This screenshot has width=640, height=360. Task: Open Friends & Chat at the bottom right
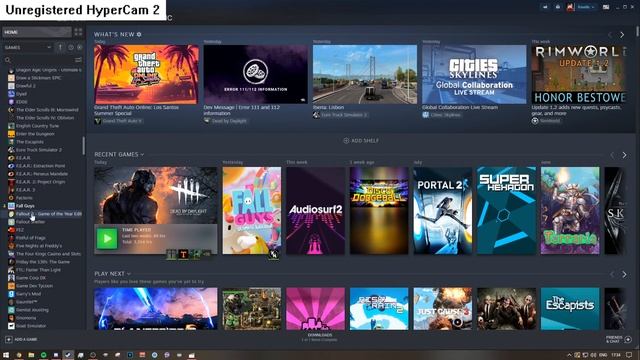point(618,339)
